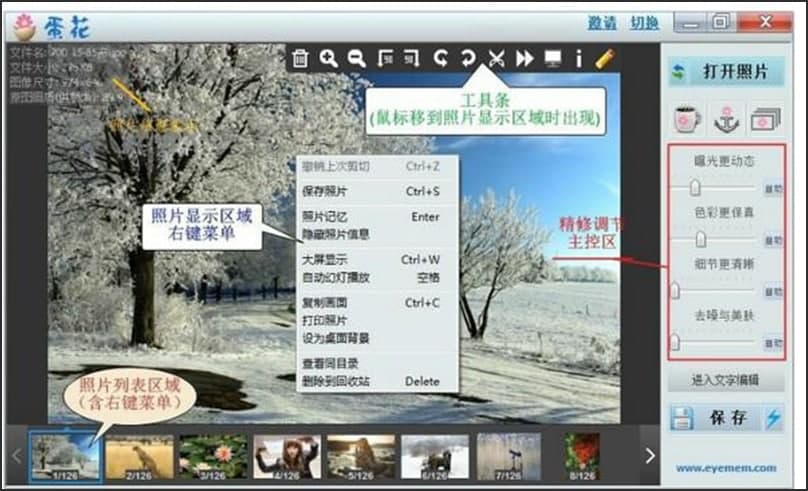Screen dimensions: 808x491
Task: Click the 自动 button beside 去噪与美肤 slider
Action: 773,343
